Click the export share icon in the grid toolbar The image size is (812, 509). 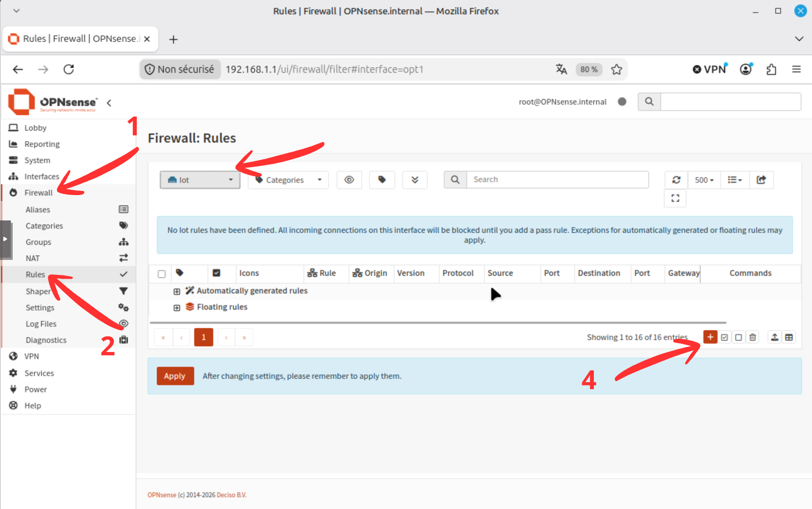761,180
